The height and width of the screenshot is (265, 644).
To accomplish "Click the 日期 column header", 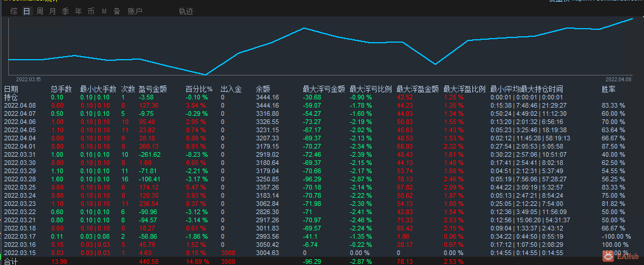I will coord(11,89).
